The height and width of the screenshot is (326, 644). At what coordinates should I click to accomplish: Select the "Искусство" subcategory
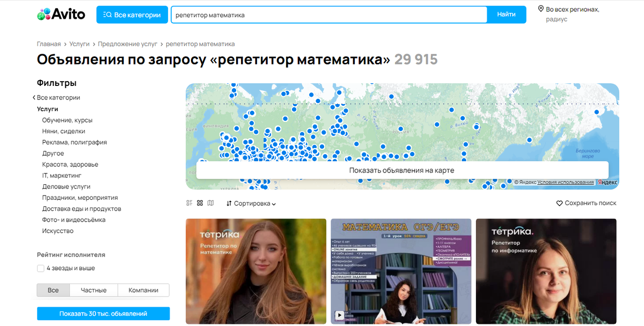[58, 231]
